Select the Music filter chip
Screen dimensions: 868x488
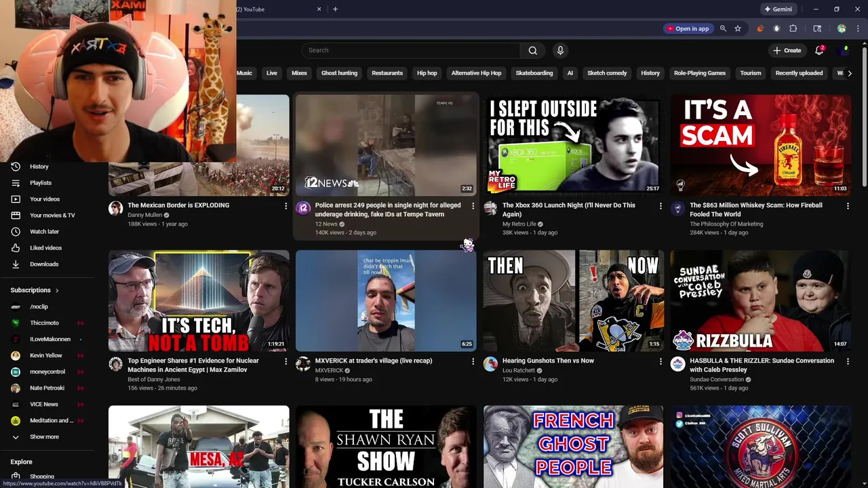(244, 73)
